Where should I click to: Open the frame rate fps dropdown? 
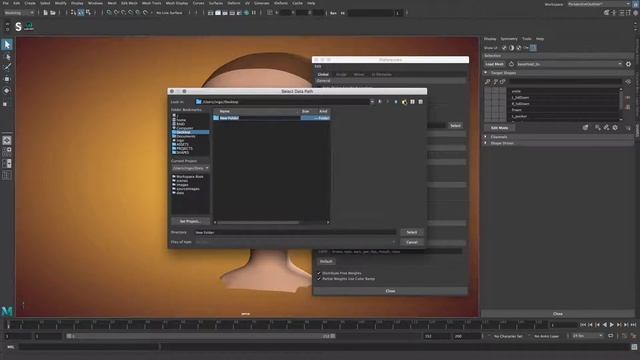point(587,336)
